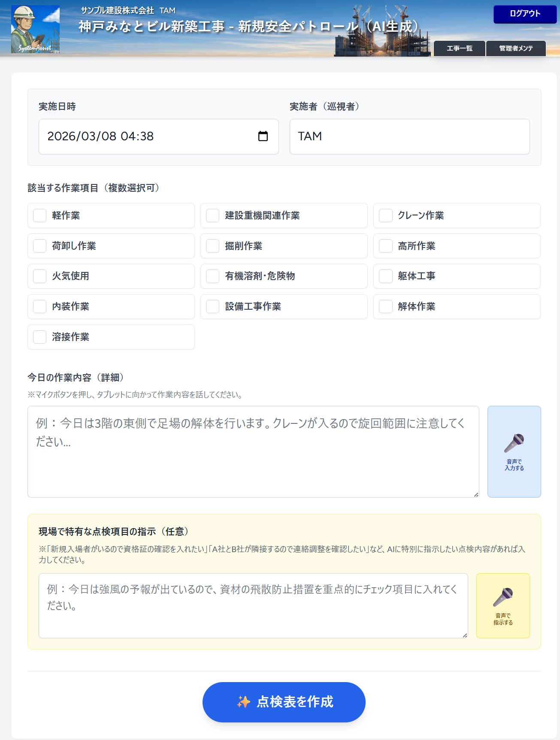This screenshot has height=740, width=560.
Task: Check the 火気使用 option
Action: coord(40,276)
